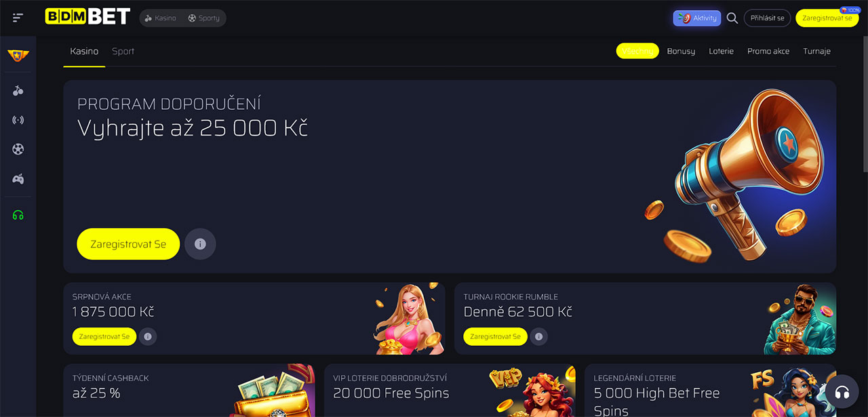Click the green headphones support icon
Screen dimensions: 868x417
pos(18,216)
